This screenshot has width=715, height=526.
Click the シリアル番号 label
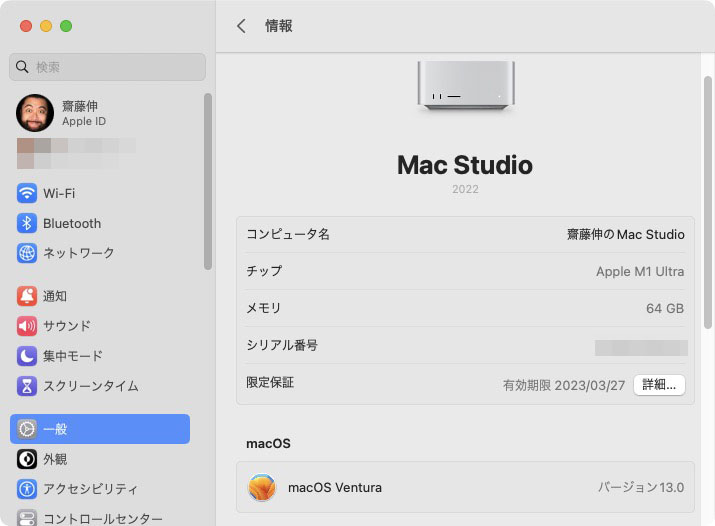pos(282,346)
